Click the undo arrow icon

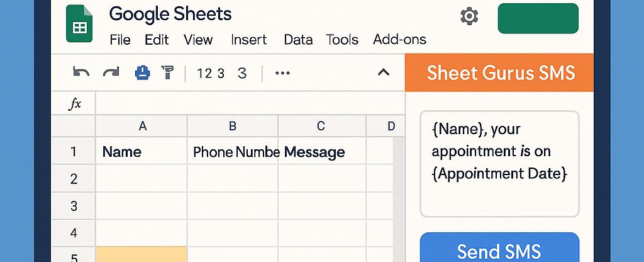click(x=81, y=73)
